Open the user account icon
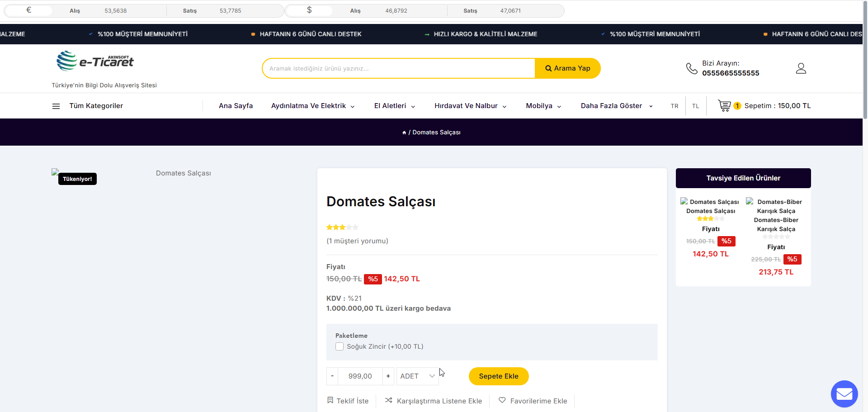This screenshot has width=868, height=412. (801, 68)
